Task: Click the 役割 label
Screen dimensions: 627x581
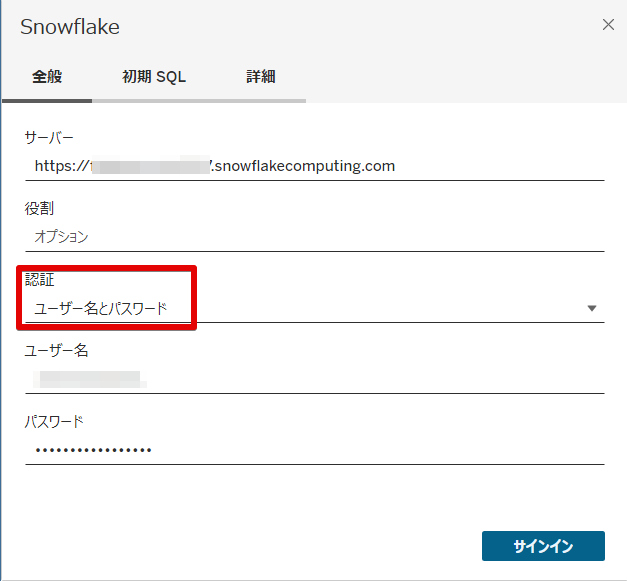Action: coord(39,209)
